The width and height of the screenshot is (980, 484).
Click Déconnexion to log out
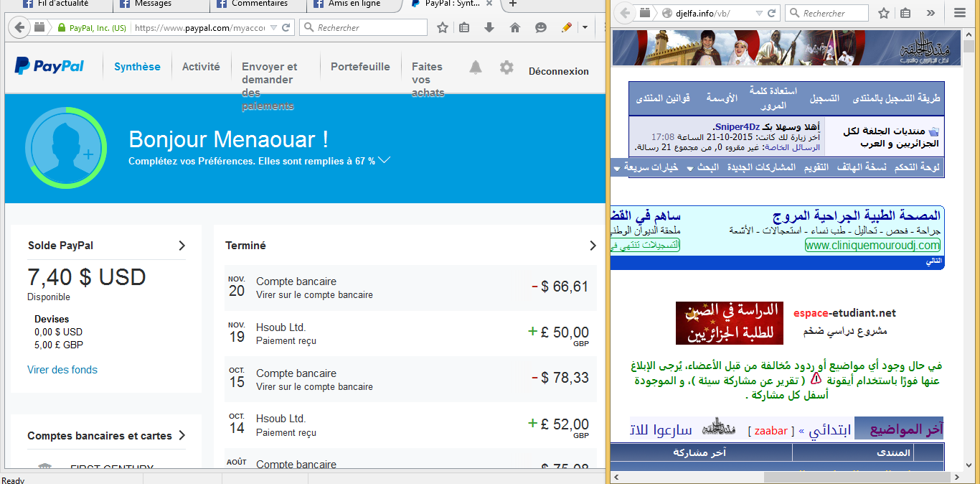click(x=559, y=71)
